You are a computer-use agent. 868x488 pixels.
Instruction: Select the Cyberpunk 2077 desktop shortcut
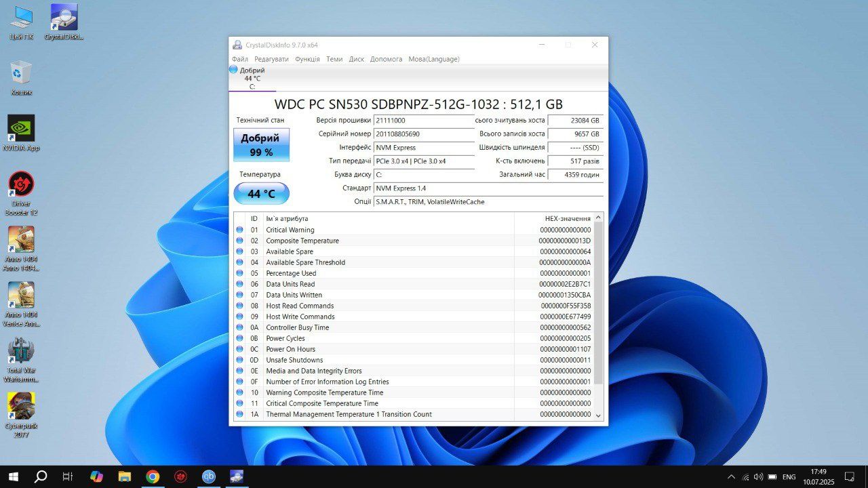(21, 415)
